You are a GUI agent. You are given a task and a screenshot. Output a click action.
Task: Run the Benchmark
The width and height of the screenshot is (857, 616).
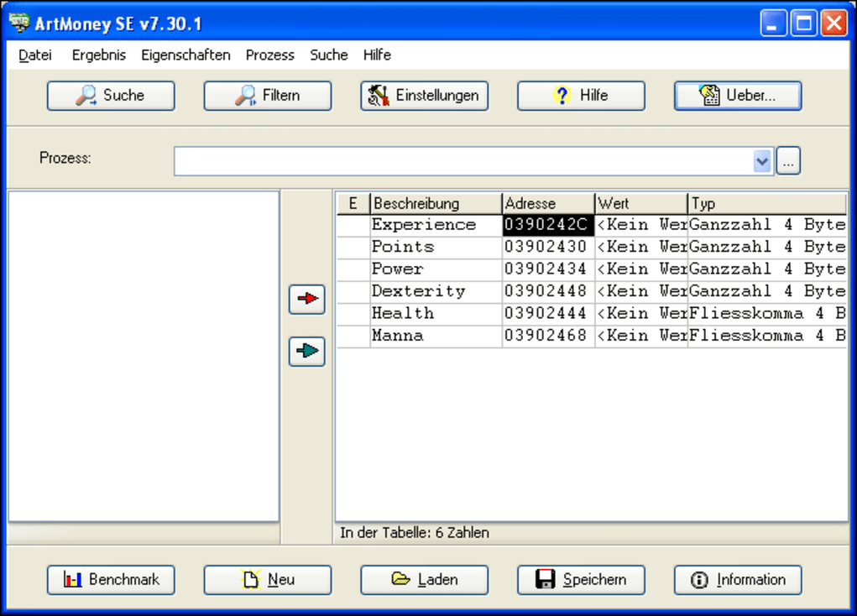tap(111, 579)
